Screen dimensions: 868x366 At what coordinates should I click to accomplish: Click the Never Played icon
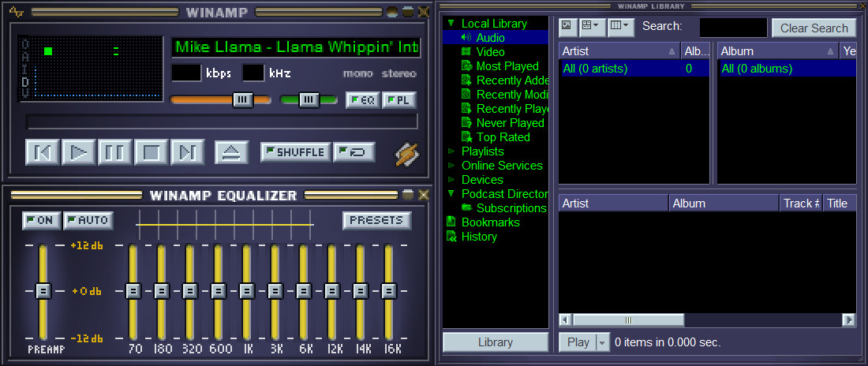pos(466,123)
